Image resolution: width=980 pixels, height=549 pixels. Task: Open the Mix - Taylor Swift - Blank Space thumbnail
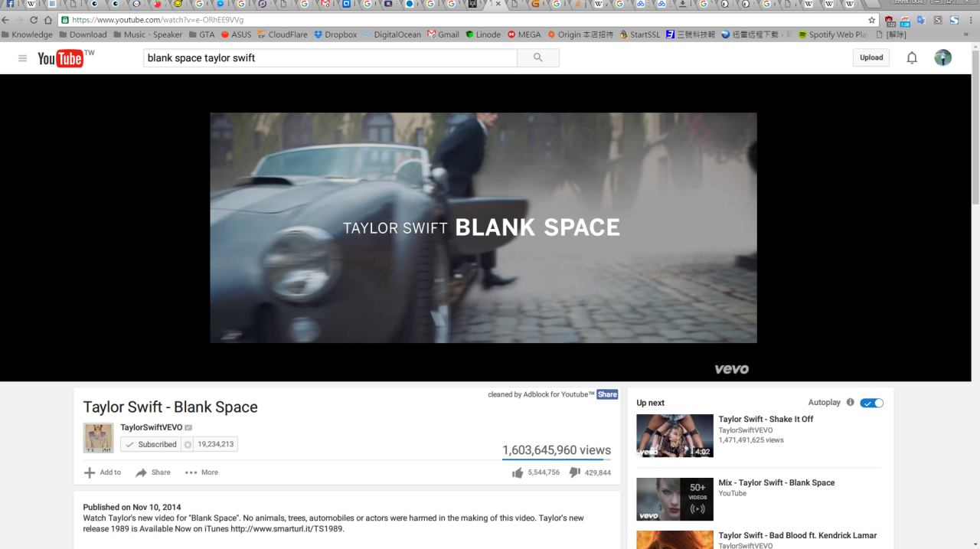pos(675,499)
